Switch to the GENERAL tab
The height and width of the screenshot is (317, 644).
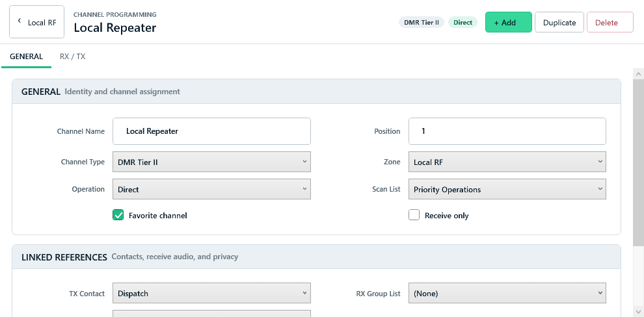tap(26, 57)
